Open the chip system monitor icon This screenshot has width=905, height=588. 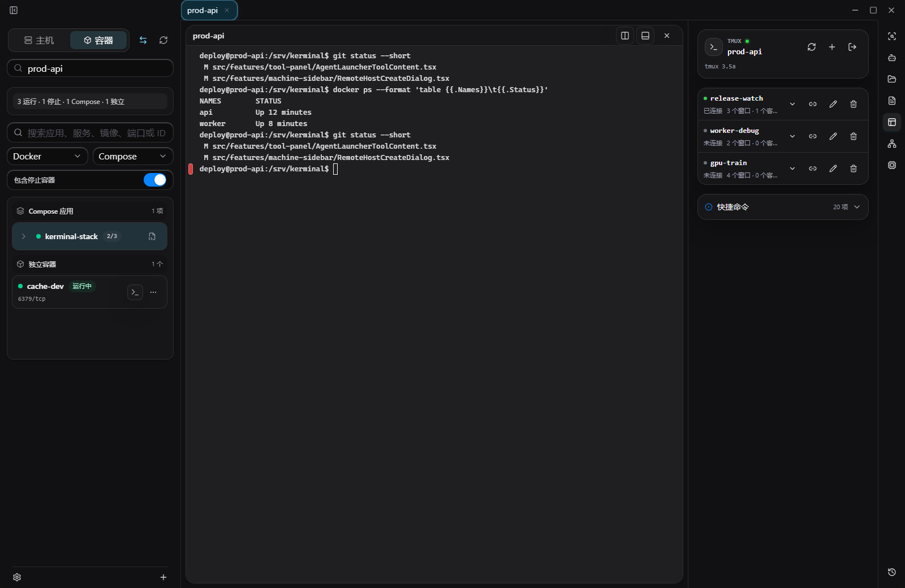892,165
